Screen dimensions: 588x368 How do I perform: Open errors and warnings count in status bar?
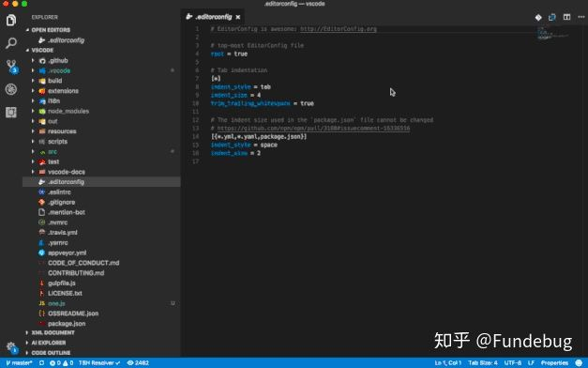click(62, 363)
